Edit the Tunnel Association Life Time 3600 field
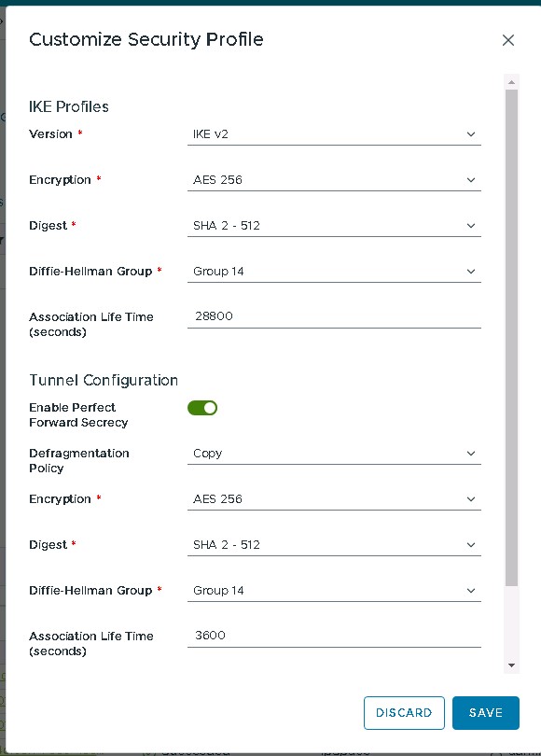This screenshot has height=756, width=541. [x=334, y=636]
